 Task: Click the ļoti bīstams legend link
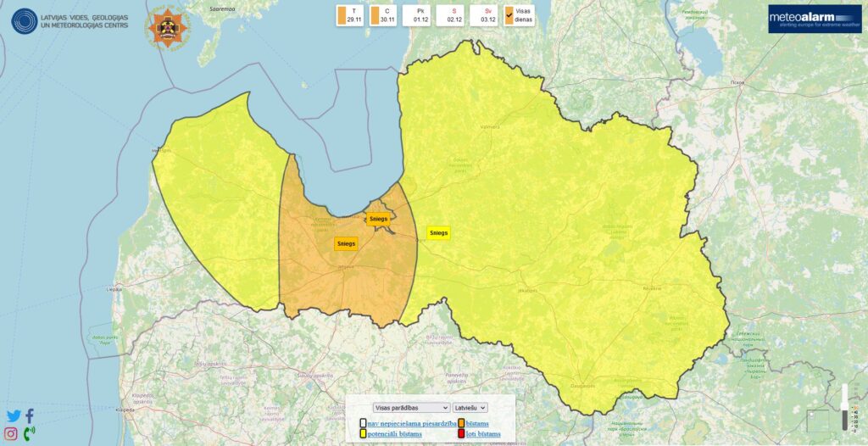483,434
